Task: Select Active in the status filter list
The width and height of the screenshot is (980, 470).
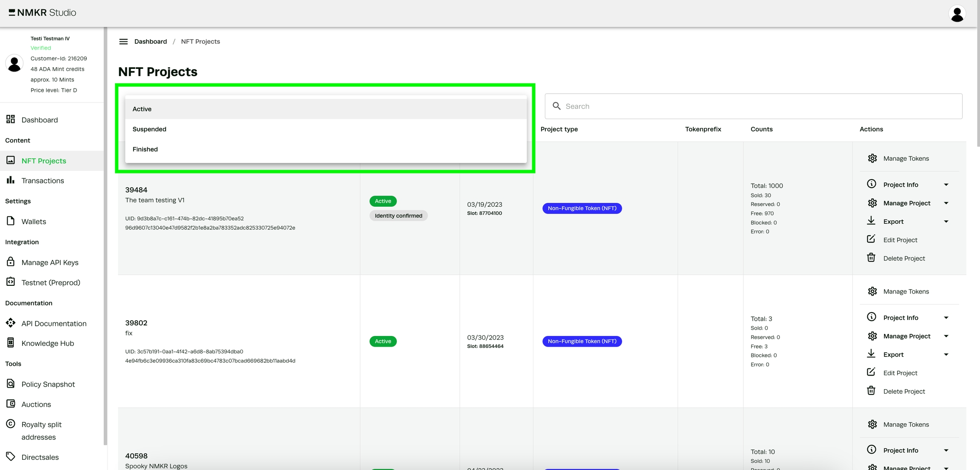Action: (x=142, y=109)
